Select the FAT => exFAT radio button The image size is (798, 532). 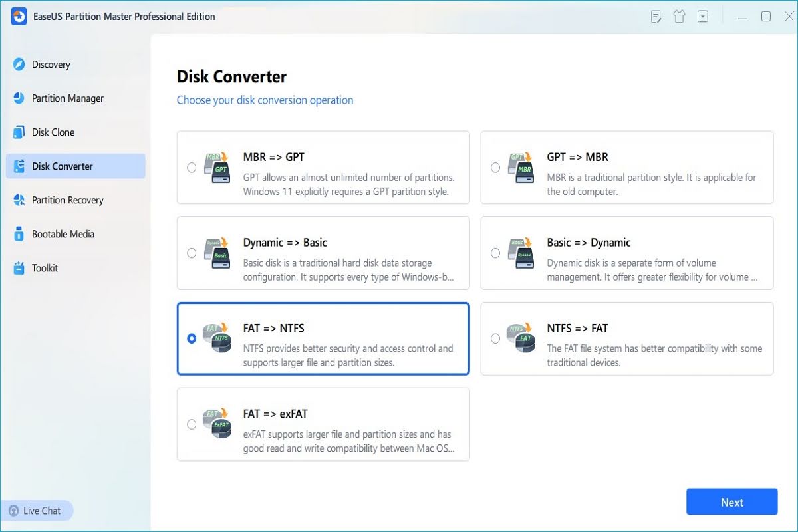[x=192, y=424]
